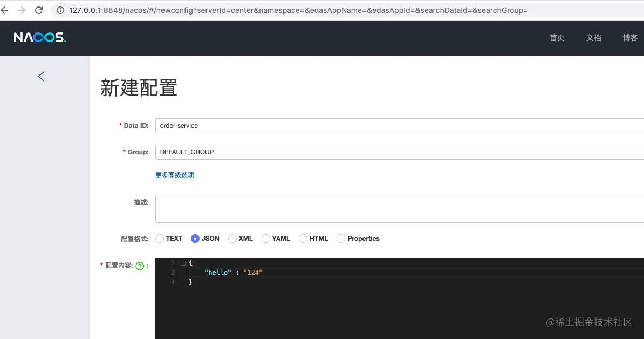Click line number 3 in the code editor

click(x=173, y=282)
